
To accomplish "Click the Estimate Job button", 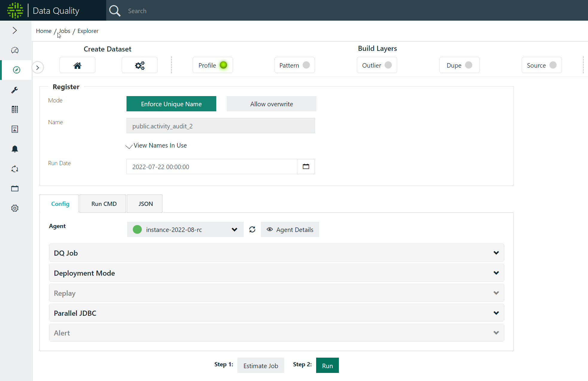I will [x=261, y=366].
